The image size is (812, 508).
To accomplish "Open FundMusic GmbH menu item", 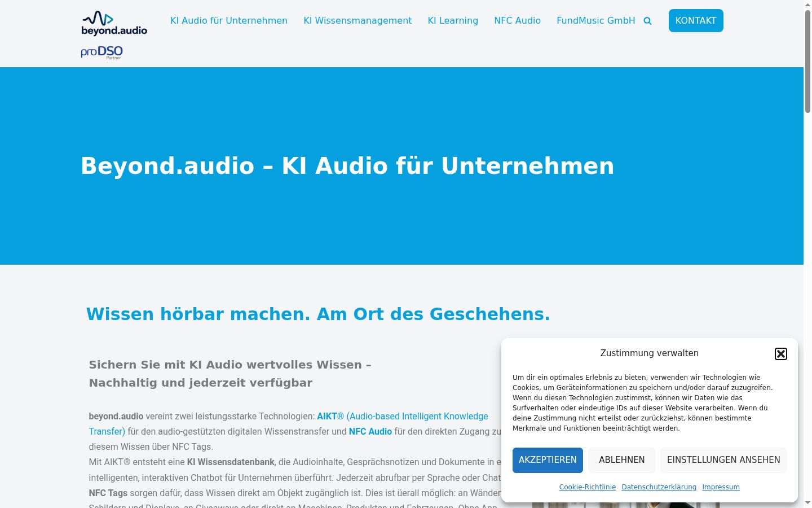I will (x=595, y=21).
